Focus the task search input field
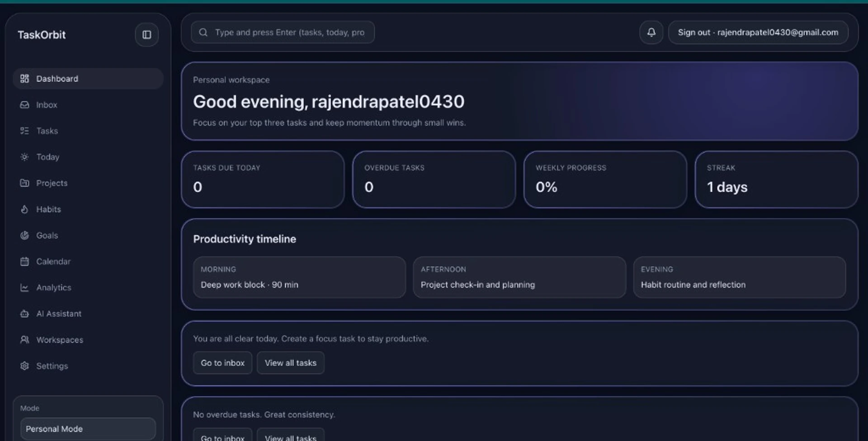Image resolution: width=868 pixels, height=441 pixels. coord(283,33)
